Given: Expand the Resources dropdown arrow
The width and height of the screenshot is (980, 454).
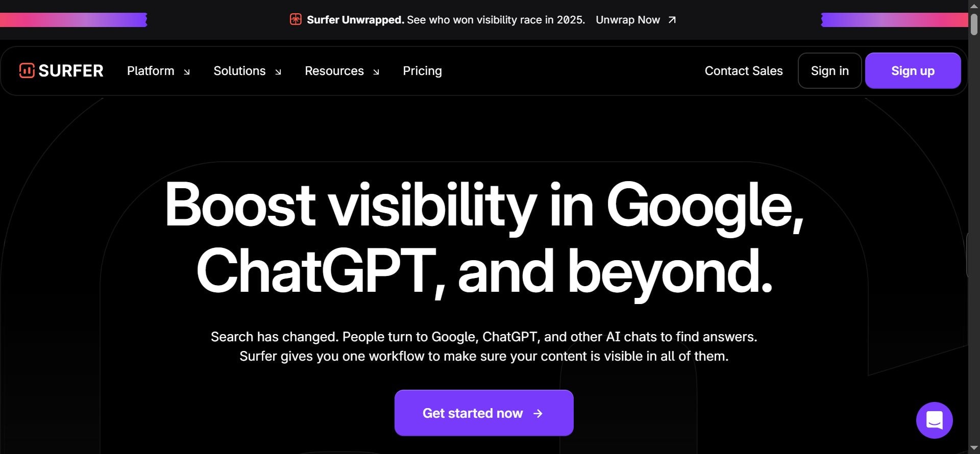Looking at the screenshot, I should click(x=376, y=72).
